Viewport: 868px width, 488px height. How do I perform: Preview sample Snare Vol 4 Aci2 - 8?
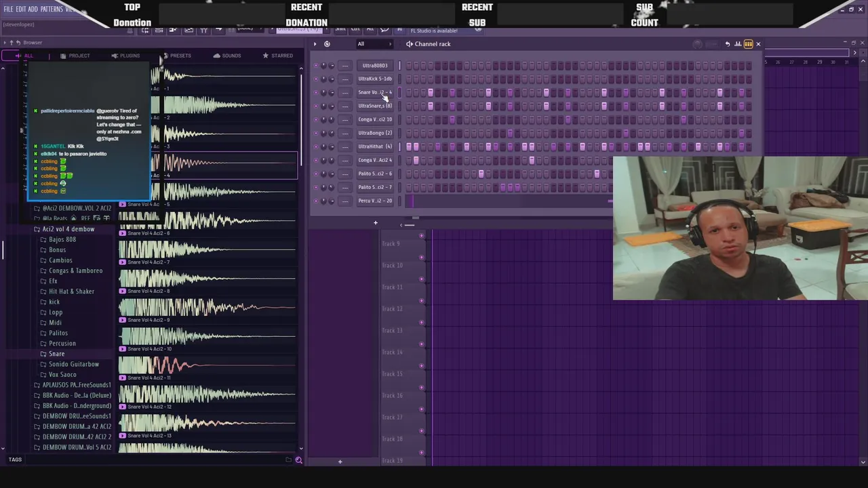(207, 282)
